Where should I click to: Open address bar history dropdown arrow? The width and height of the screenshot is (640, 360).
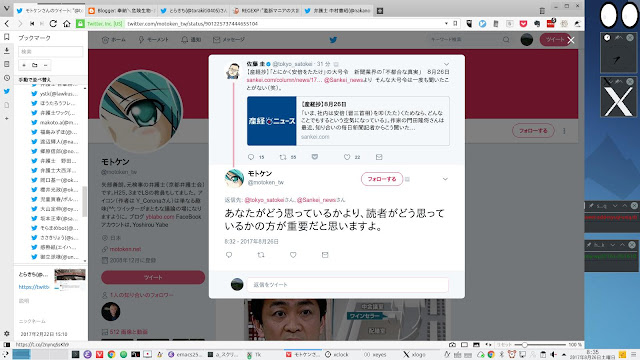pos(446,24)
